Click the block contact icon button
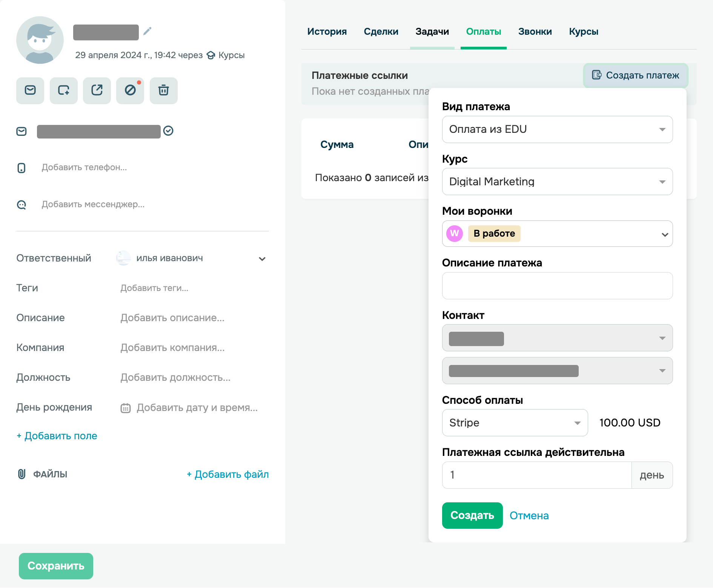713x588 pixels. point(130,91)
